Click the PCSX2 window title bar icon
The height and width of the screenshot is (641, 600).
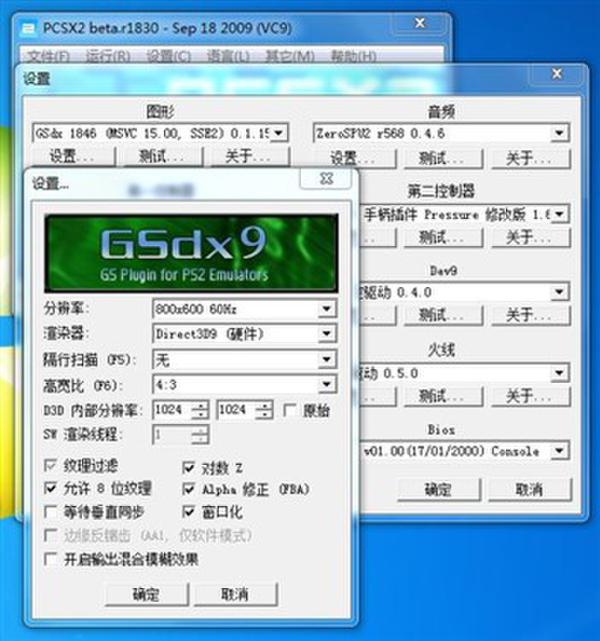pos(28,28)
